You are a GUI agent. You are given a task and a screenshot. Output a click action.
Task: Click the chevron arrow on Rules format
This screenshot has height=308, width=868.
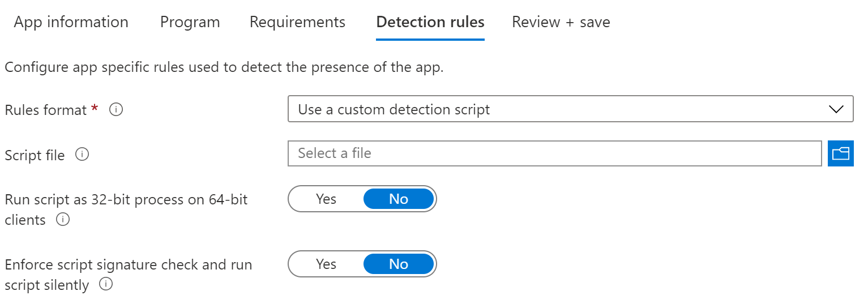pyautogui.click(x=836, y=109)
